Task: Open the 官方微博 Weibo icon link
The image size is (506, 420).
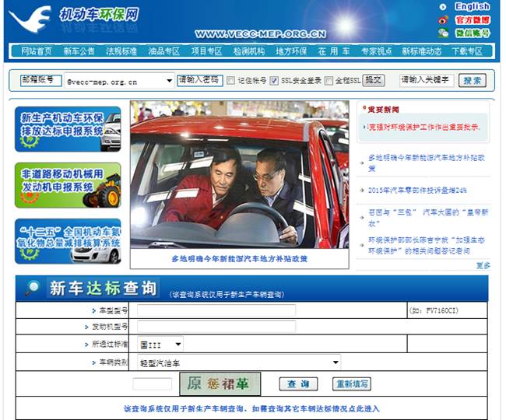Action: point(443,20)
